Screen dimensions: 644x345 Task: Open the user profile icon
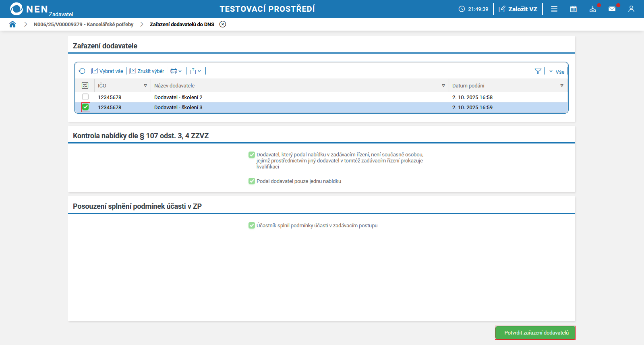[x=631, y=9]
